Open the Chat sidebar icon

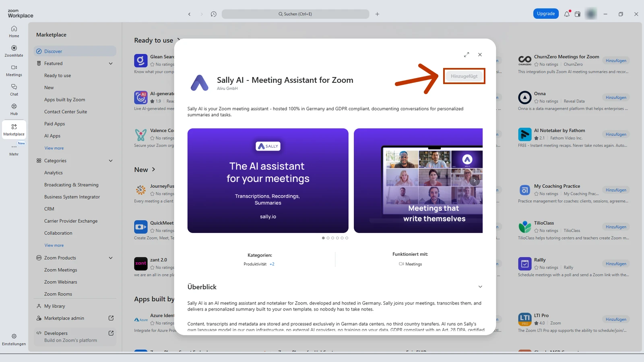[14, 90]
